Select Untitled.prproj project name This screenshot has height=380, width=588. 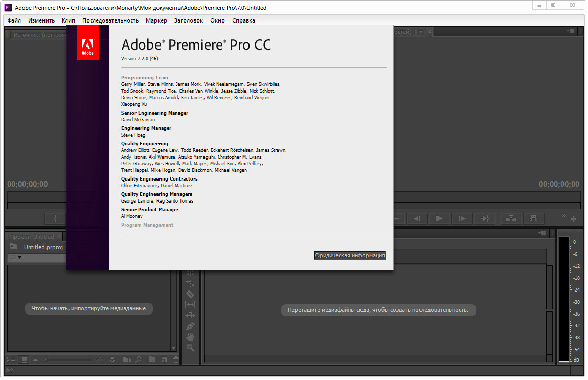[x=43, y=247]
